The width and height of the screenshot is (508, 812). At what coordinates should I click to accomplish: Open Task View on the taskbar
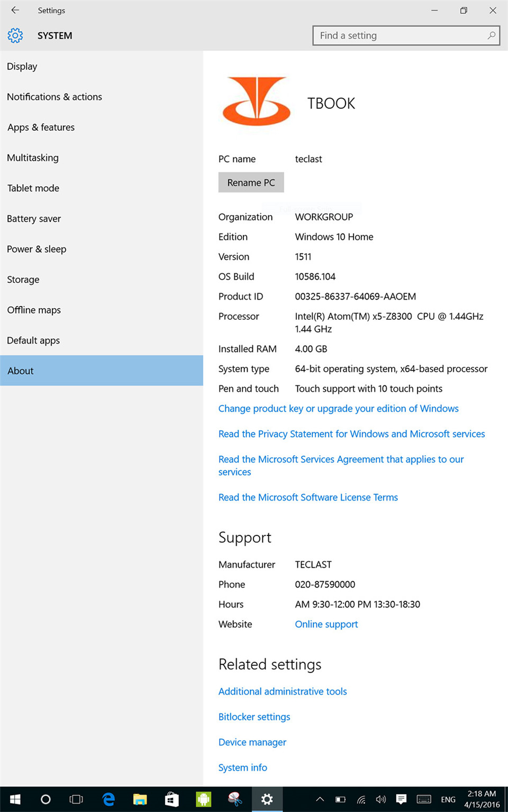(76, 799)
